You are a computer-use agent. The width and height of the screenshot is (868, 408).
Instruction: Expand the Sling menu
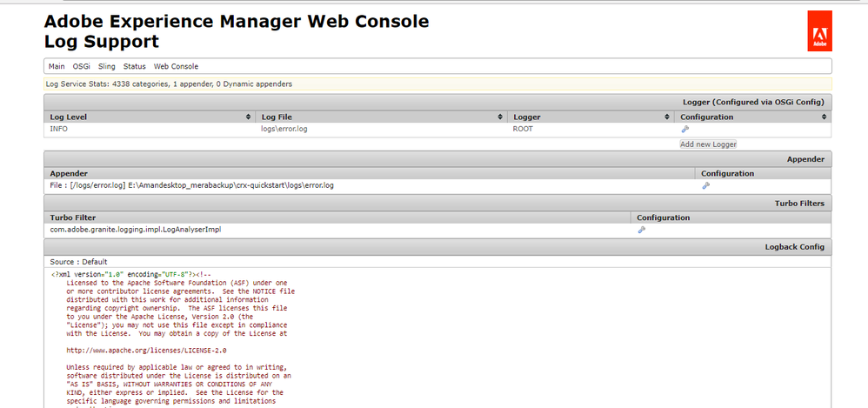(x=106, y=66)
